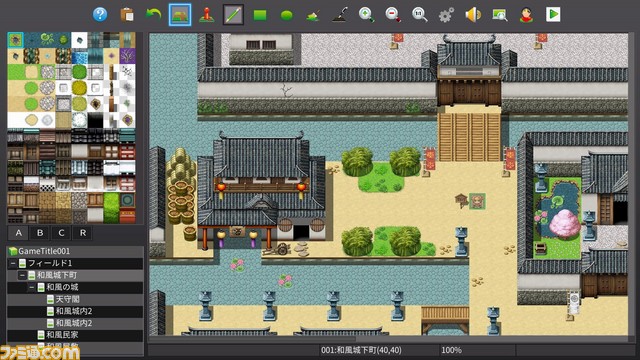Click the map's horizontal scrollbar
This screenshot has height=360, width=640.
click(253, 338)
